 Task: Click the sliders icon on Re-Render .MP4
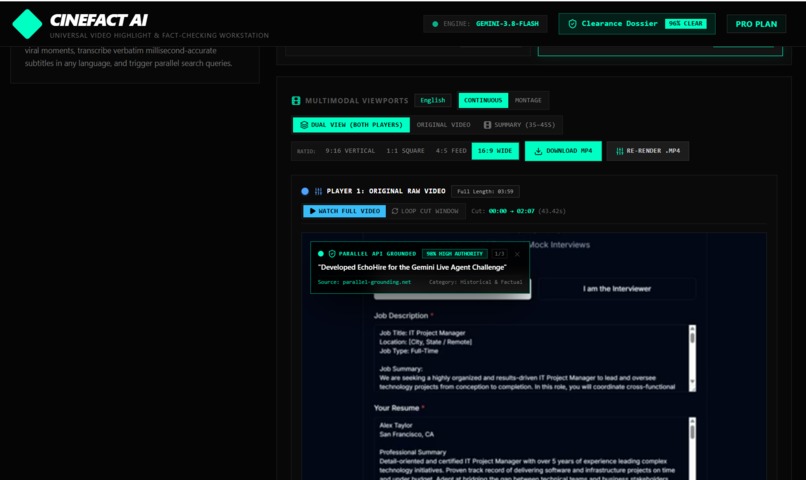[x=619, y=151]
